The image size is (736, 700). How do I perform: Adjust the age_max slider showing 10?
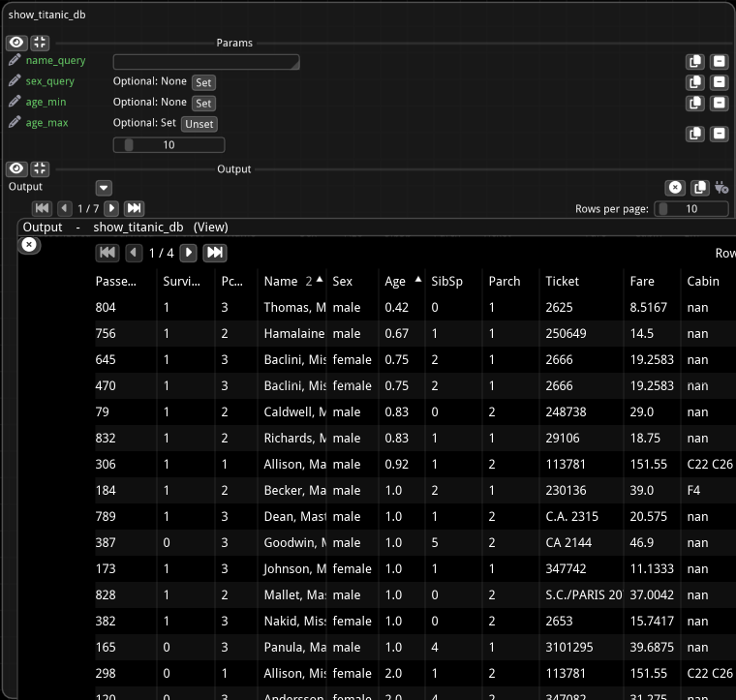tap(169, 145)
